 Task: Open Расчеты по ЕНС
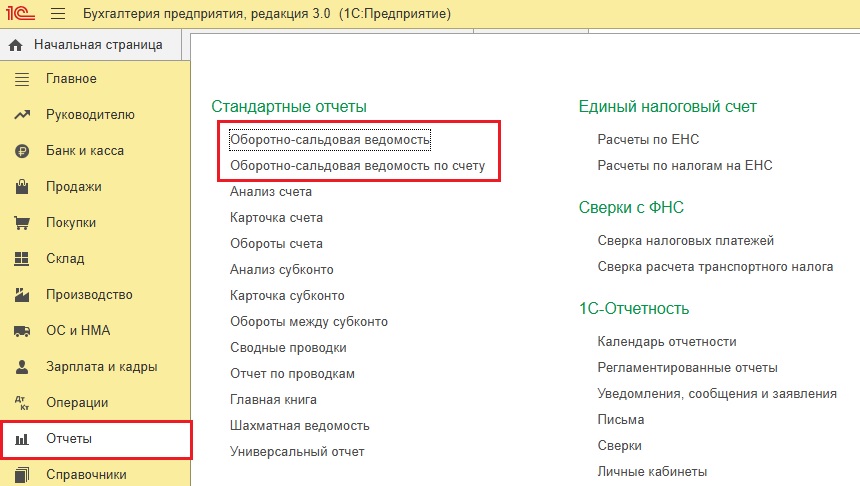point(648,140)
